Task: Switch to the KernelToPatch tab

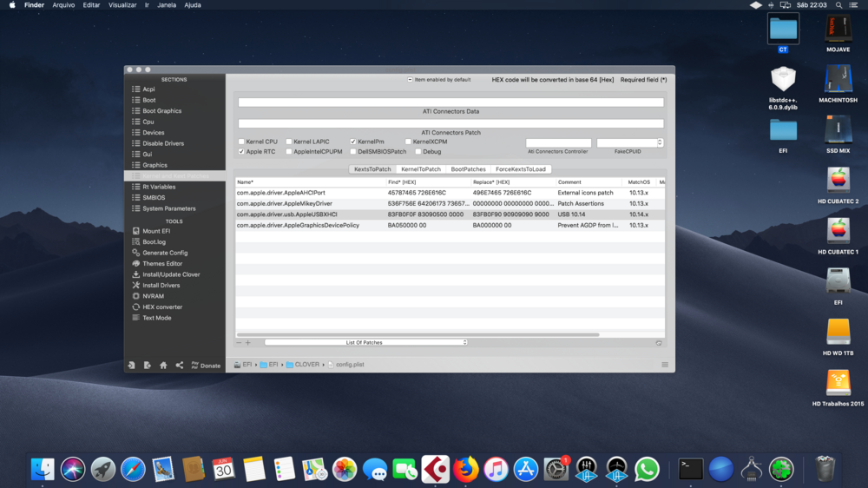Action: tap(420, 169)
